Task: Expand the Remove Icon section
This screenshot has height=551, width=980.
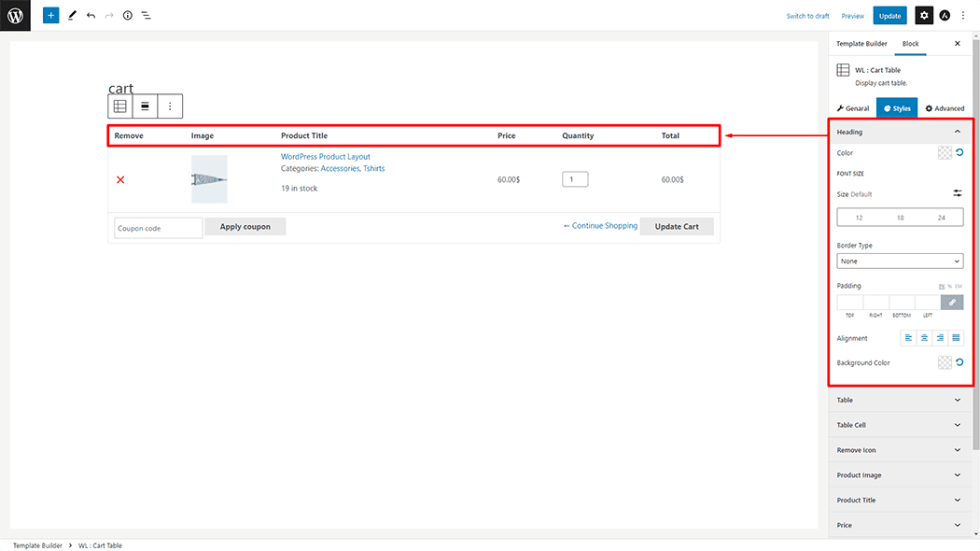Action: click(900, 450)
